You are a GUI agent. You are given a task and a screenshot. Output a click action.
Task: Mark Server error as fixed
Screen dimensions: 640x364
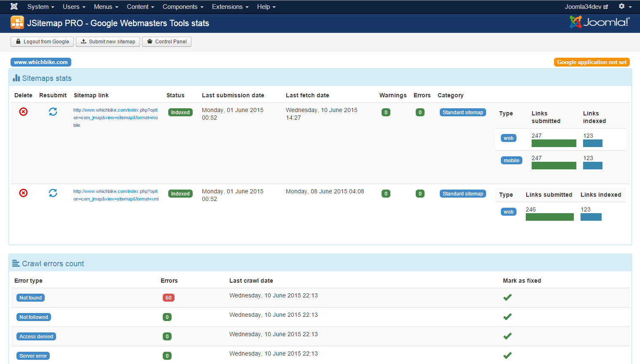pyautogui.click(x=508, y=356)
